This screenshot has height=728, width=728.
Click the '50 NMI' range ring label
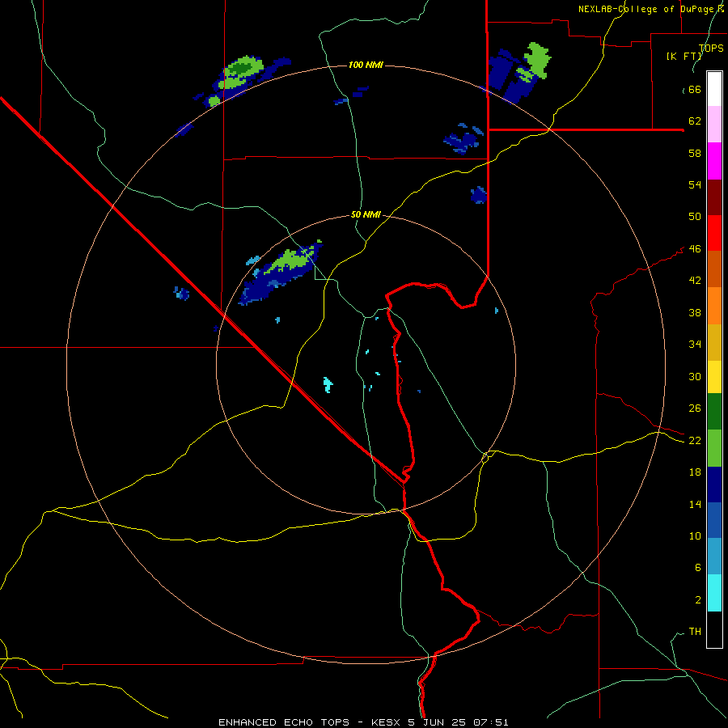point(366,214)
